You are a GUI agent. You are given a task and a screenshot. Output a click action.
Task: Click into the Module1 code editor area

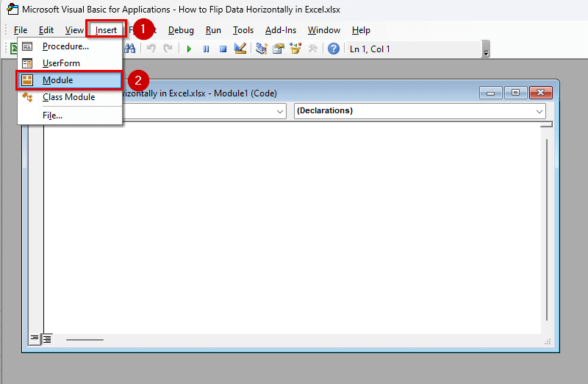click(x=293, y=227)
